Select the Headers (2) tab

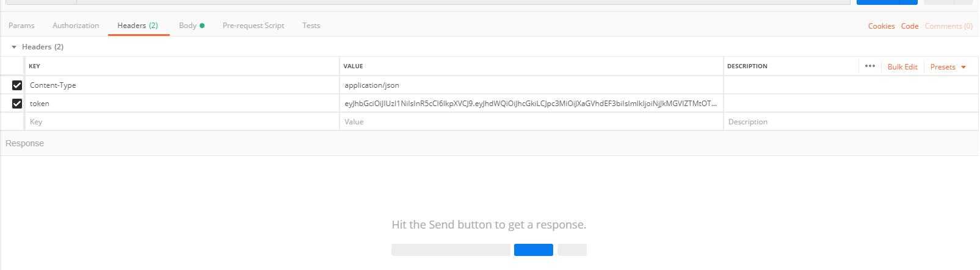[137, 26]
